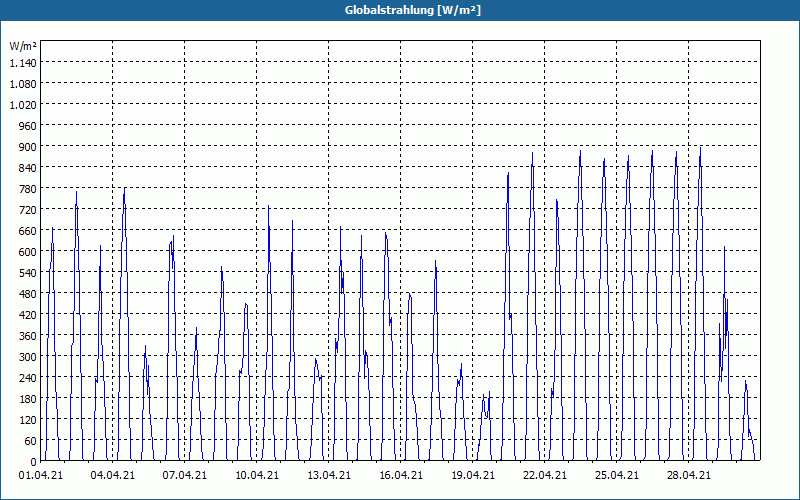The height and width of the screenshot is (500, 800).
Task: Click the 600 y-axis value
Action: point(28,252)
